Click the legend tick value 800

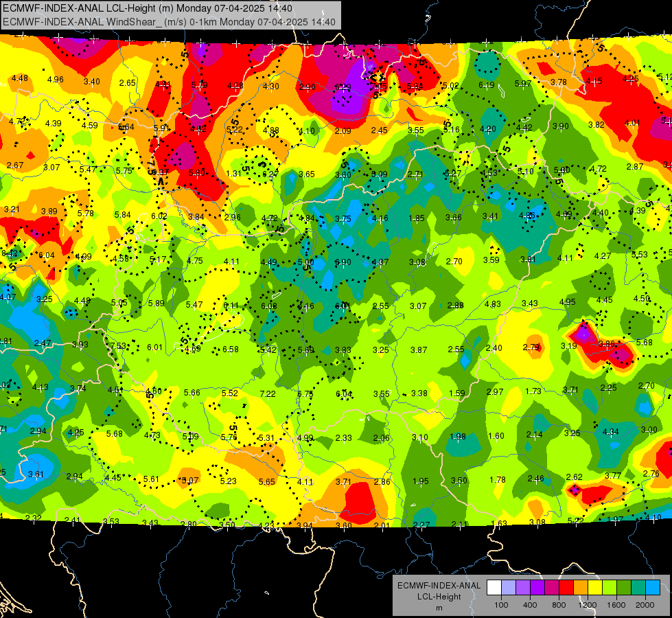click(x=559, y=605)
